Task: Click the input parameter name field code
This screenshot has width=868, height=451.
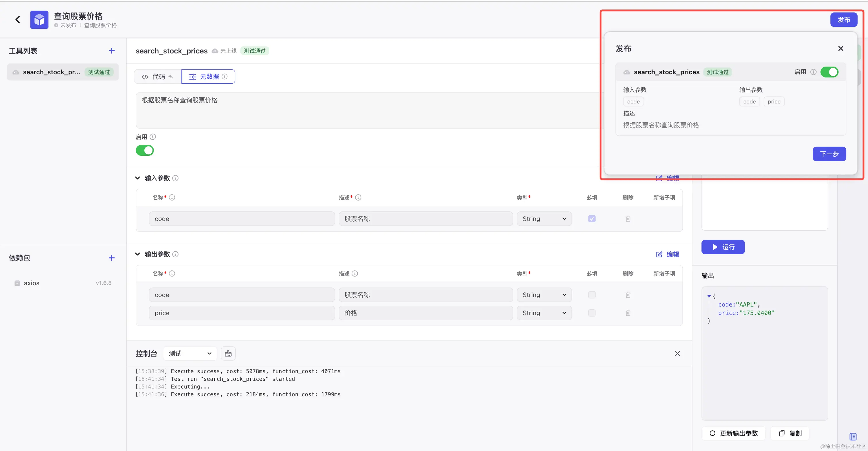Action: coord(242,219)
